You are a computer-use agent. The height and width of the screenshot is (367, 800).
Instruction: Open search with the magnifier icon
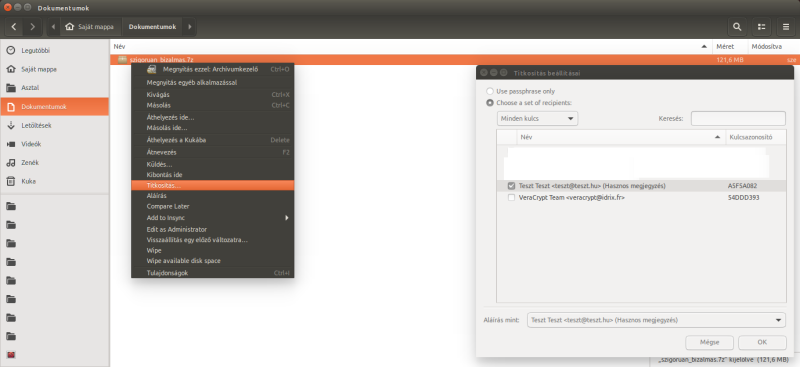pos(737,27)
